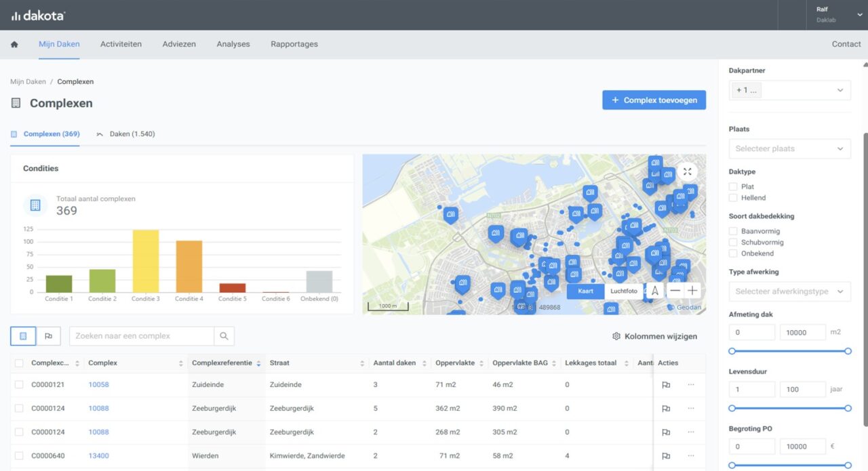Tick the Plat daktype checkbox
The image size is (868, 471).
(733, 186)
